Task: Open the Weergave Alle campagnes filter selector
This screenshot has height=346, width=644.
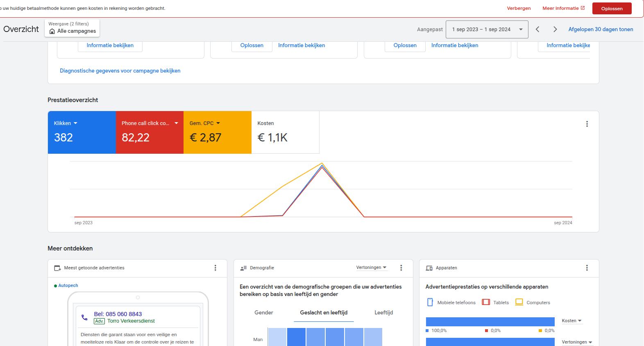Action: click(72, 28)
